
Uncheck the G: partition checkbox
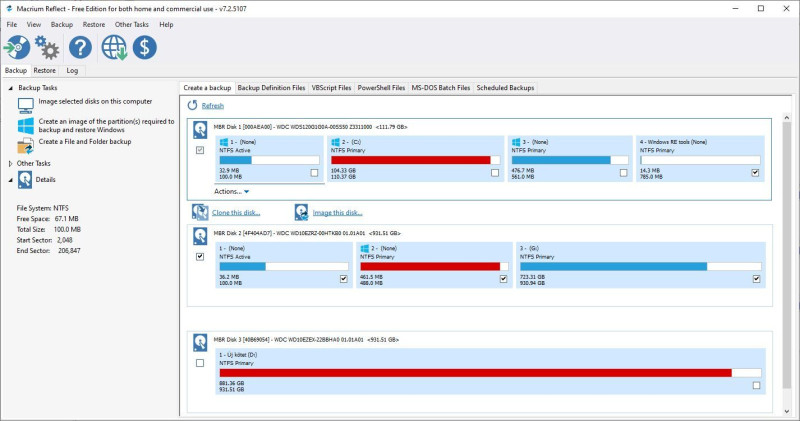coord(756,279)
